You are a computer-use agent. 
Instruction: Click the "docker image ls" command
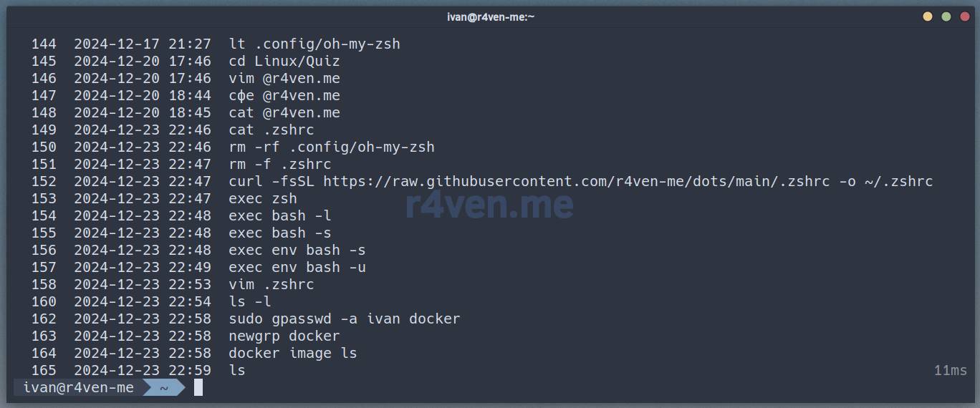point(292,353)
